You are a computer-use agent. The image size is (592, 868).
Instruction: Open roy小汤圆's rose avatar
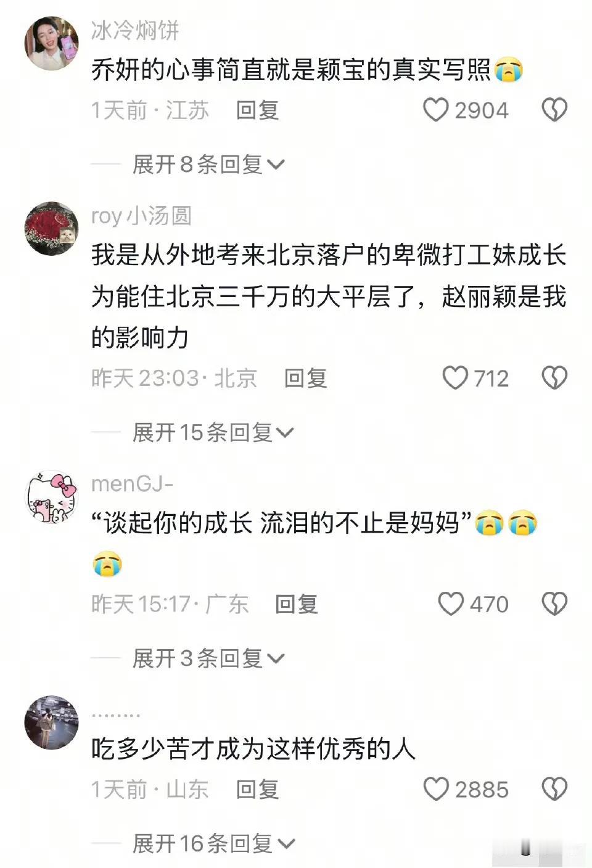pyautogui.click(x=52, y=229)
